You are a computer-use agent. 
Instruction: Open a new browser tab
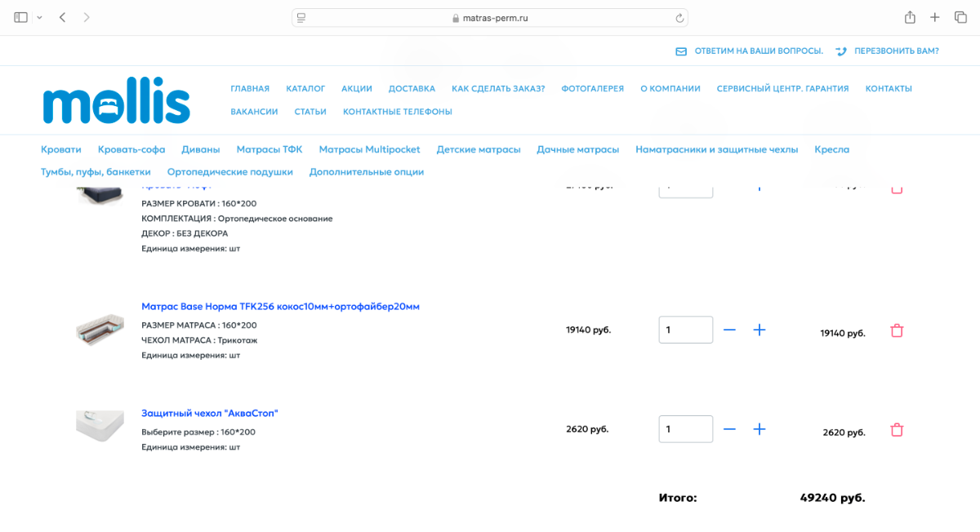[935, 17]
